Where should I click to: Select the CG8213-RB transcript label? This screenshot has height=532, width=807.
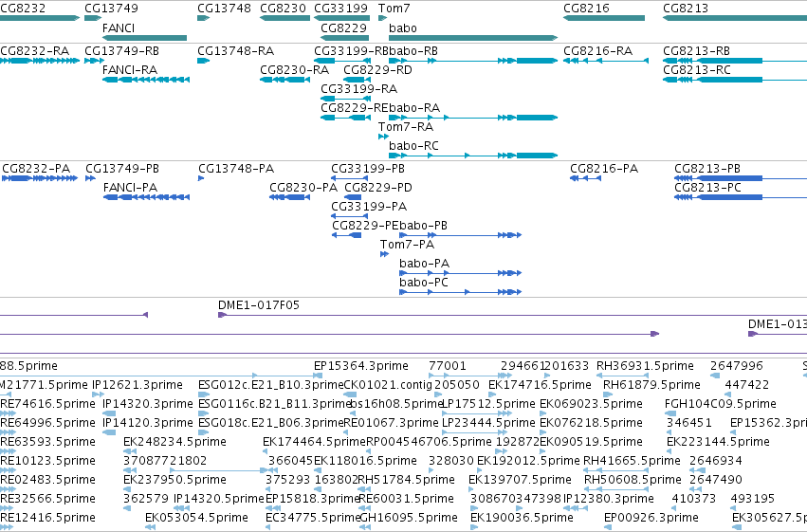pyautogui.click(x=696, y=51)
